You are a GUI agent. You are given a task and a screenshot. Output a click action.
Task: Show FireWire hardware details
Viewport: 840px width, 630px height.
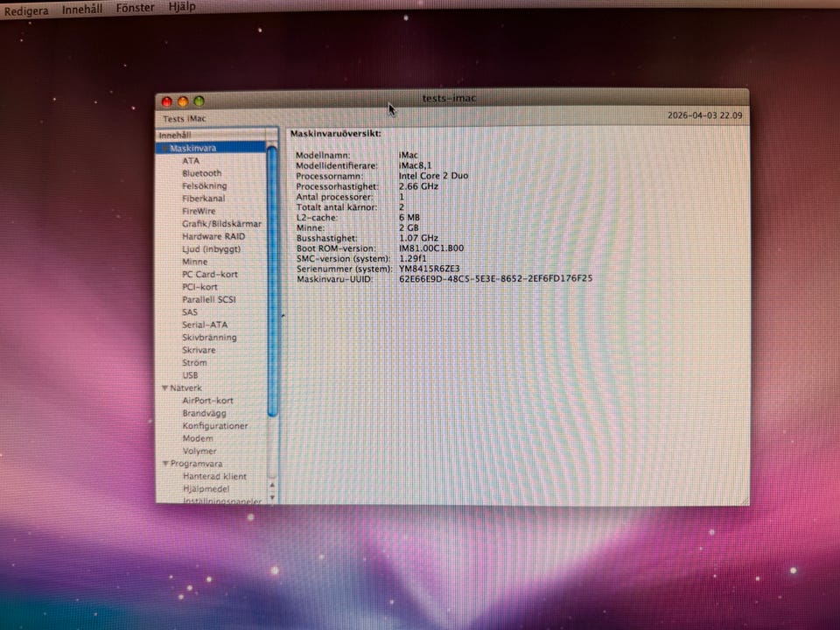199,211
